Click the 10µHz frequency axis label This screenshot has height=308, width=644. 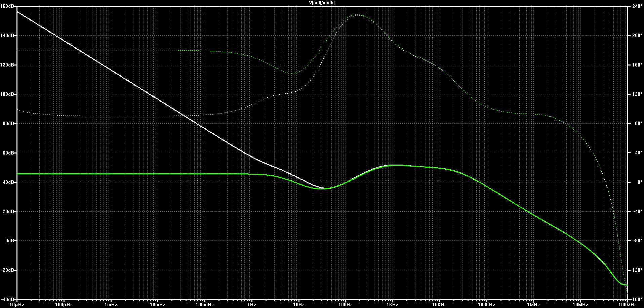pos(17,305)
